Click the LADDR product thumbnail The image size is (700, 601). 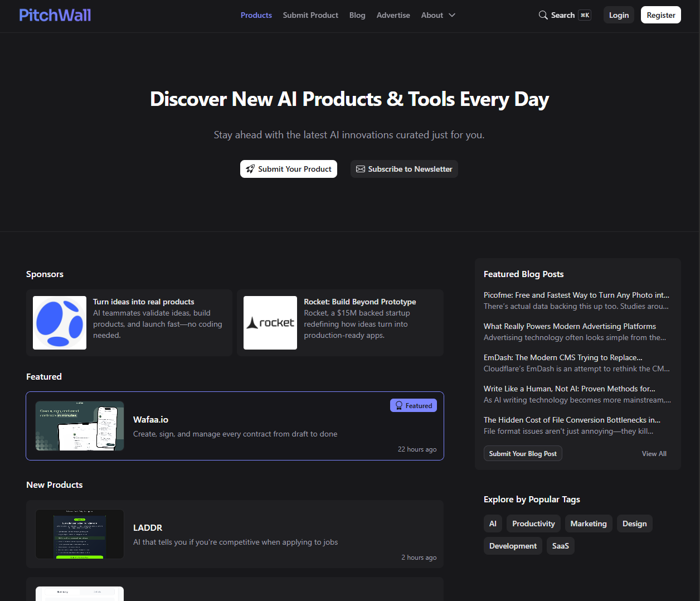[79, 534]
